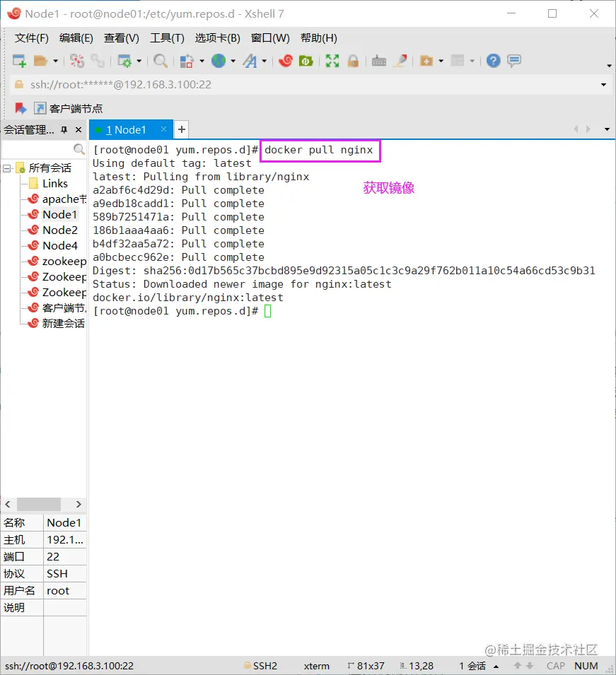Screen dimensions: 616x675
Task: Click the session search magnifier icon
Action: (79, 149)
